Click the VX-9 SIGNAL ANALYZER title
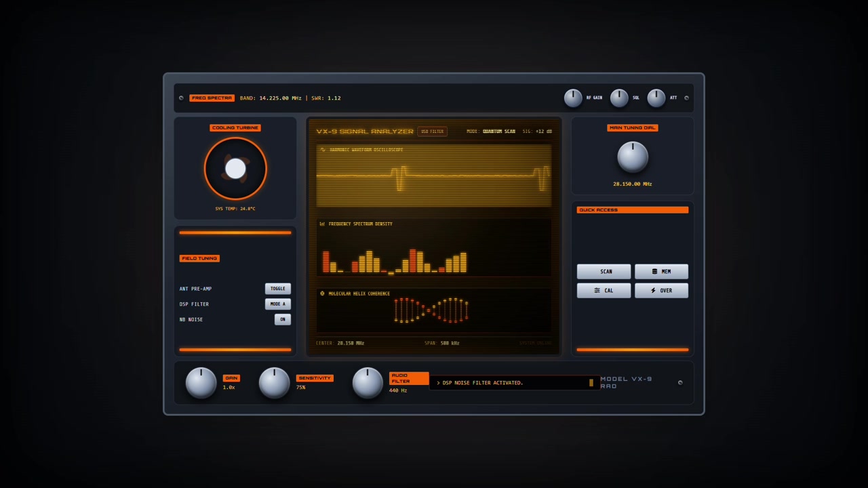 click(365, 131)
